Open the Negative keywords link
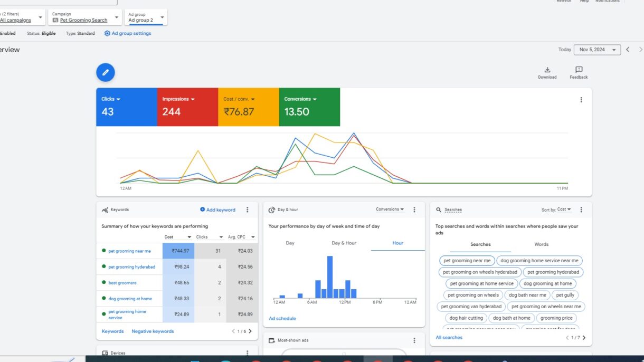Screen dimensions: 644x362 point(153,331)
